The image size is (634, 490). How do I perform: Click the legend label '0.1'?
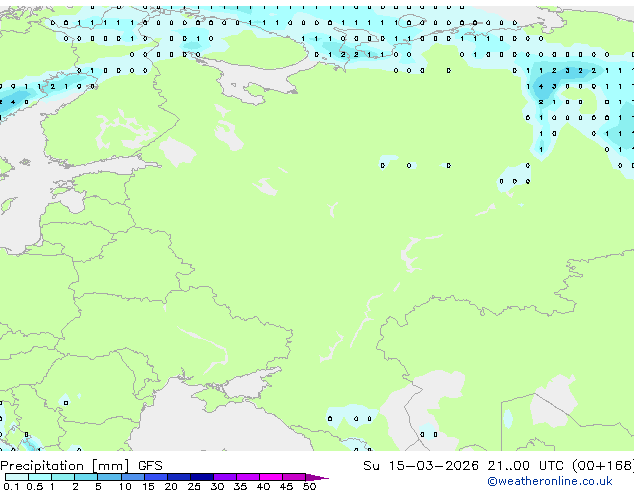[x=11, y=486]
